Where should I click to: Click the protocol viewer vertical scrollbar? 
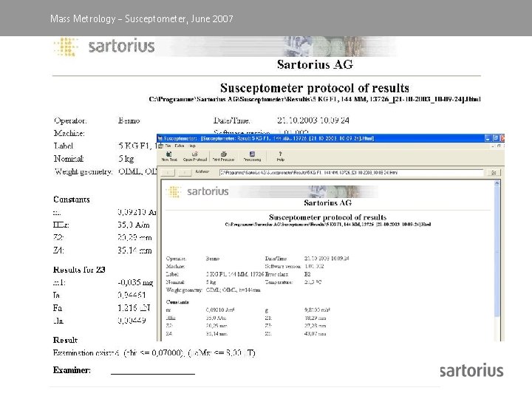[497, 261]
